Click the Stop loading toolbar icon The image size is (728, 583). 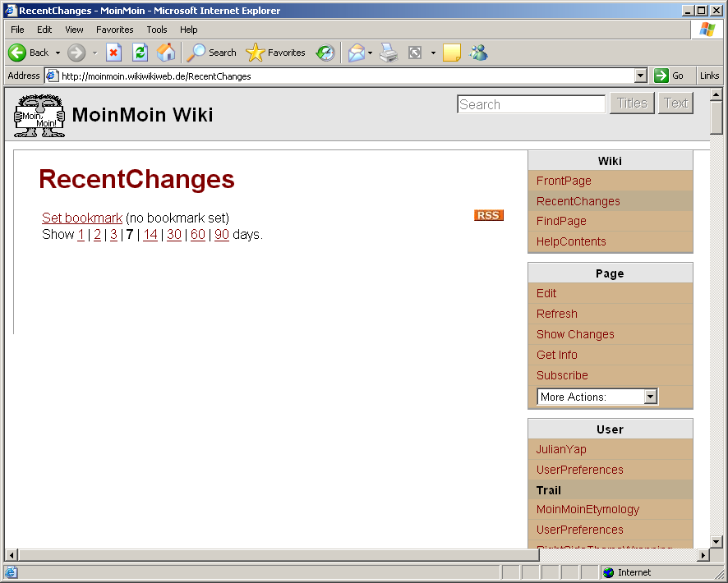[x=114, y=53]
